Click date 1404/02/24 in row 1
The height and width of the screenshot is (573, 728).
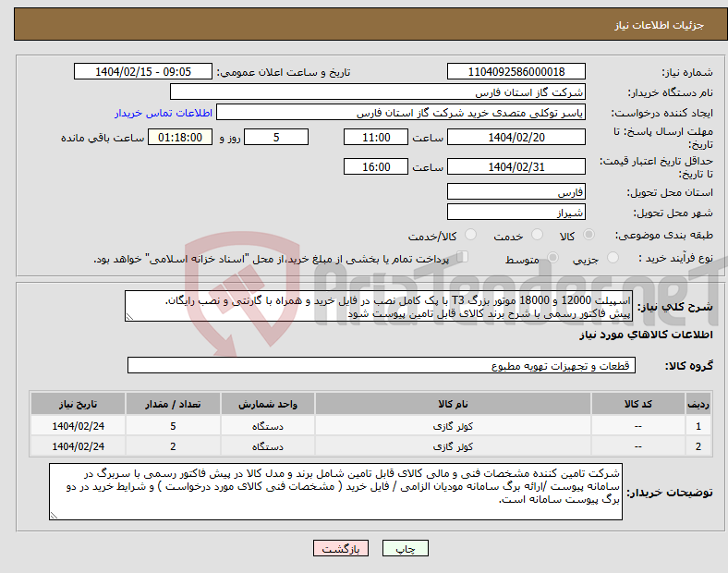click(x=78, y=426)
